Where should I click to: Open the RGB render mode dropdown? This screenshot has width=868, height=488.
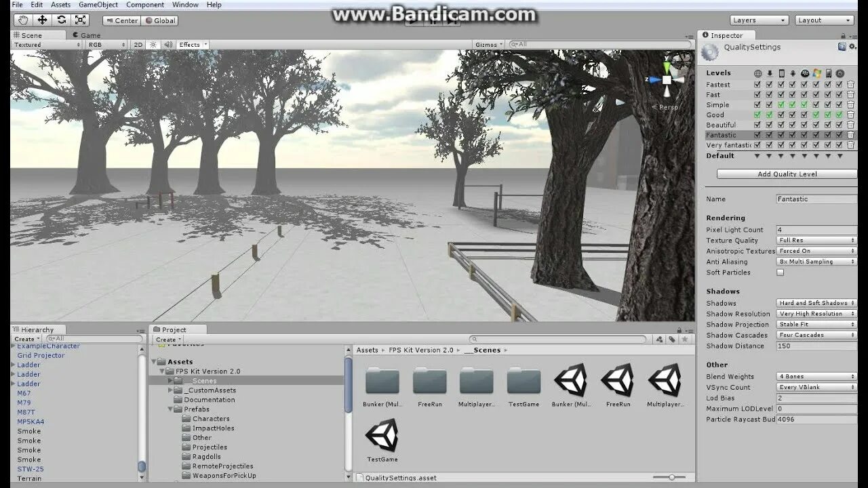(106, 45)
